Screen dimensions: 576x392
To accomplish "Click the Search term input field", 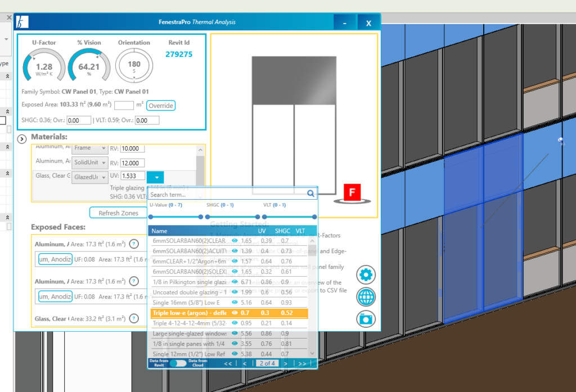I will 228,195.
